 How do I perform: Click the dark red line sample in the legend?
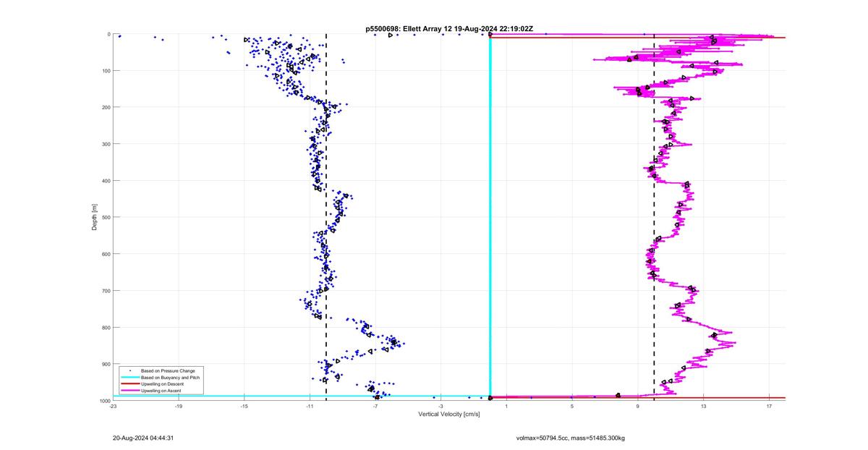[x=129, y=383]
